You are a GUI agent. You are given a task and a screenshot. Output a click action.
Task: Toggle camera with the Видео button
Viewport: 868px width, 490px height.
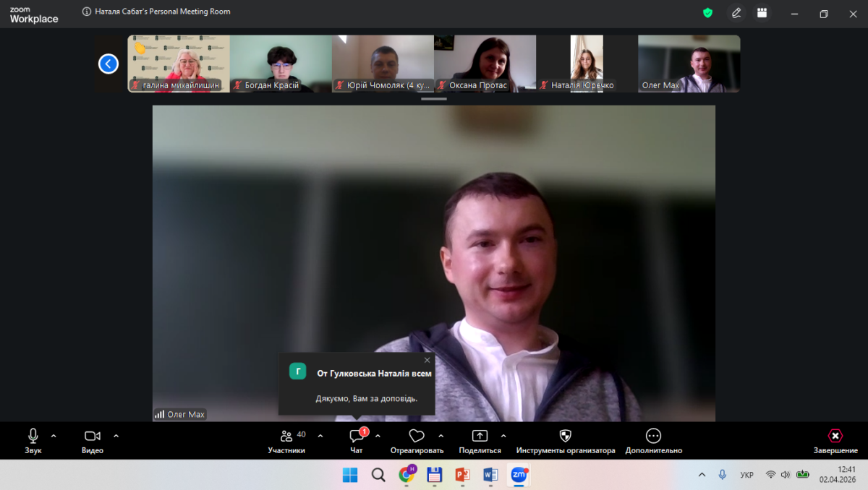[x=93, y=440]
